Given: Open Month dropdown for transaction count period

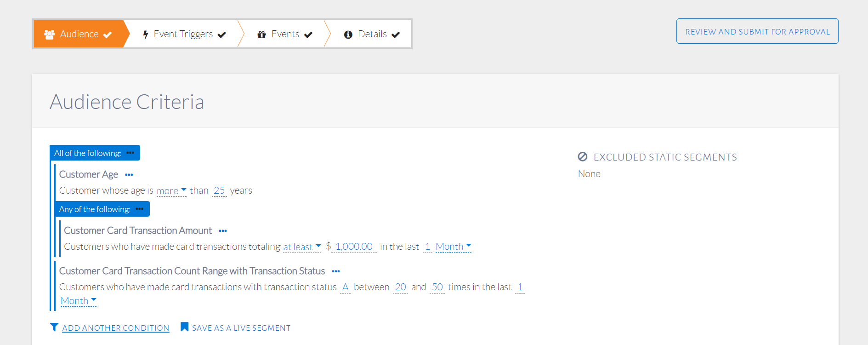Looking at the screenshot, I should click(x=78, y=301).
